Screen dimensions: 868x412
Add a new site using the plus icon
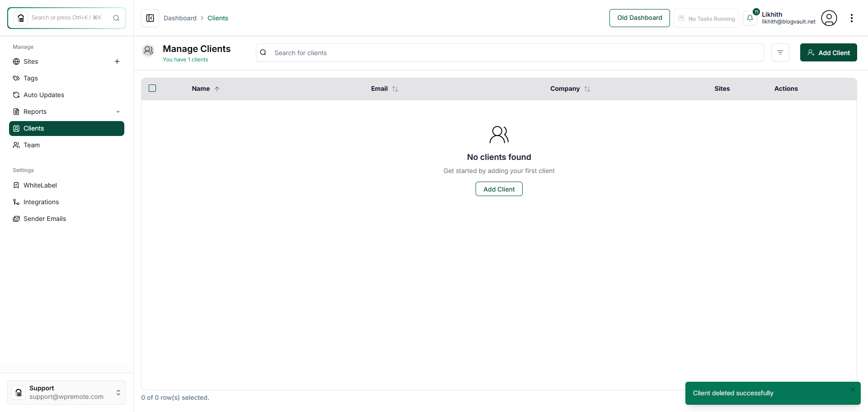pos(117,61)
